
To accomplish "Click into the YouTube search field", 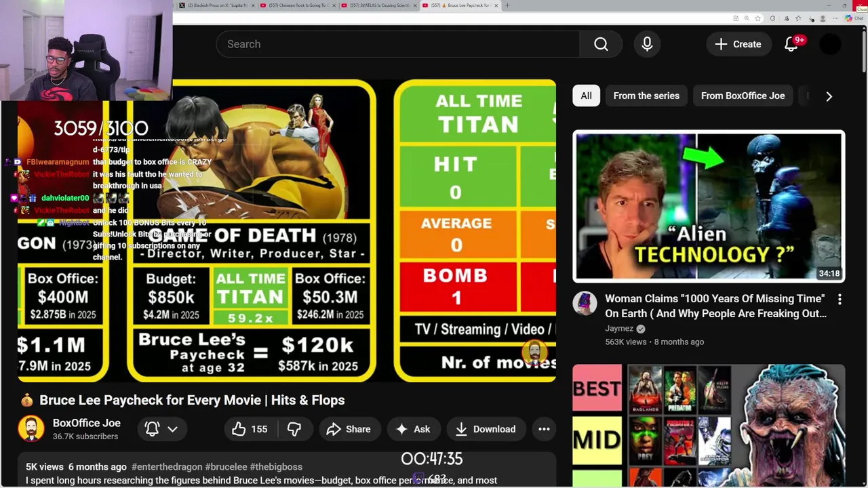I will coord(398,44).
